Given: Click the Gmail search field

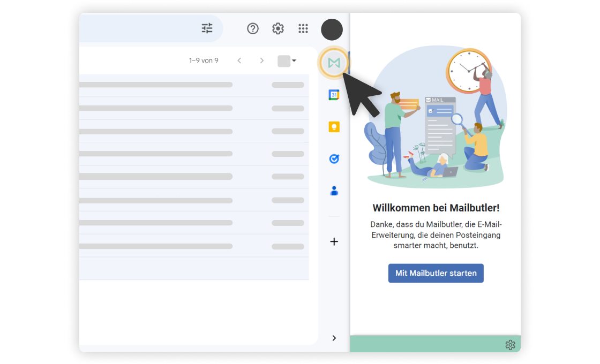Looking at the screenshot, I should [x=151, y=28].
